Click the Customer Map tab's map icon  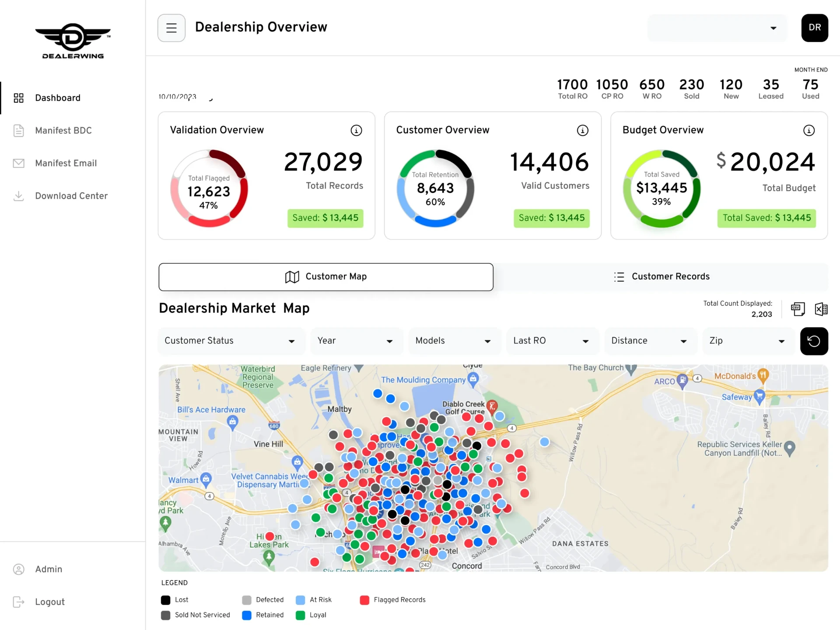click(292, 277)
